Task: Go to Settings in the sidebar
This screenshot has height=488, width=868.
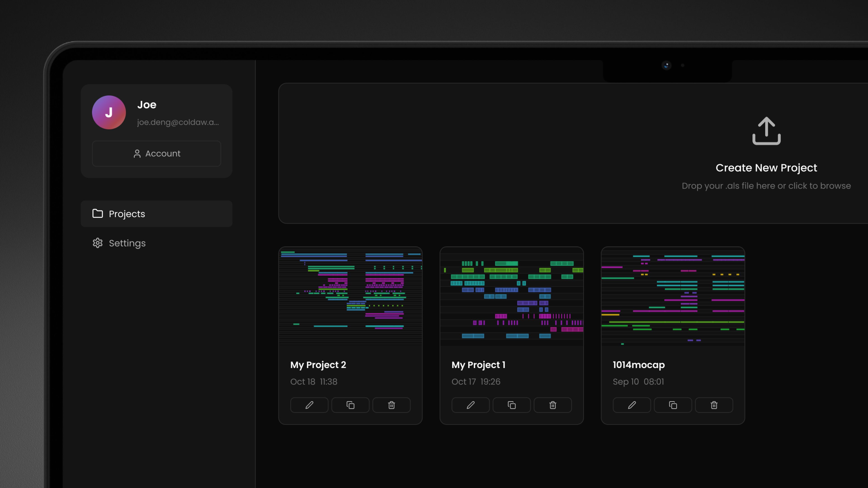Action: 127,243
